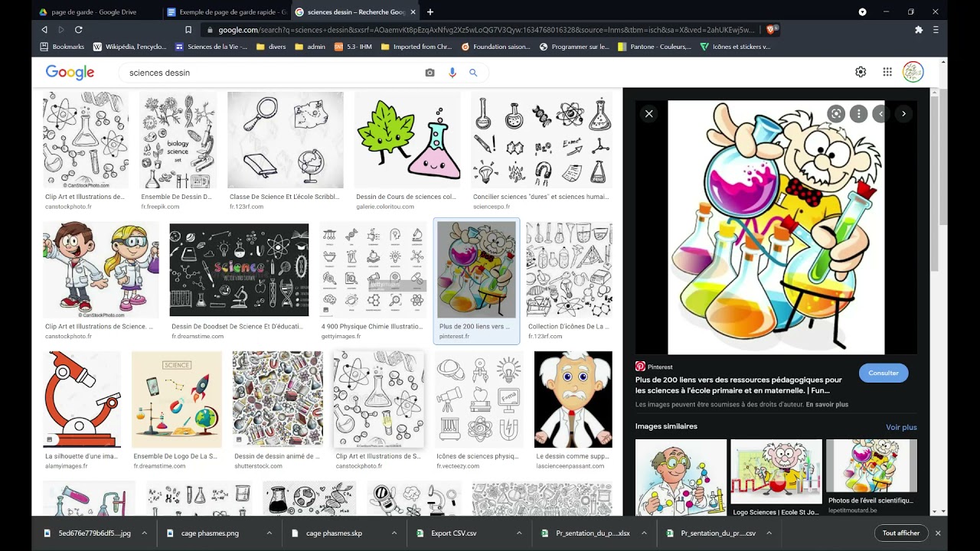The width and height of the screenshot is (980, 551).
Task: Open downloaded file cage phasmes.png
Action: click(x=211, y=533)
